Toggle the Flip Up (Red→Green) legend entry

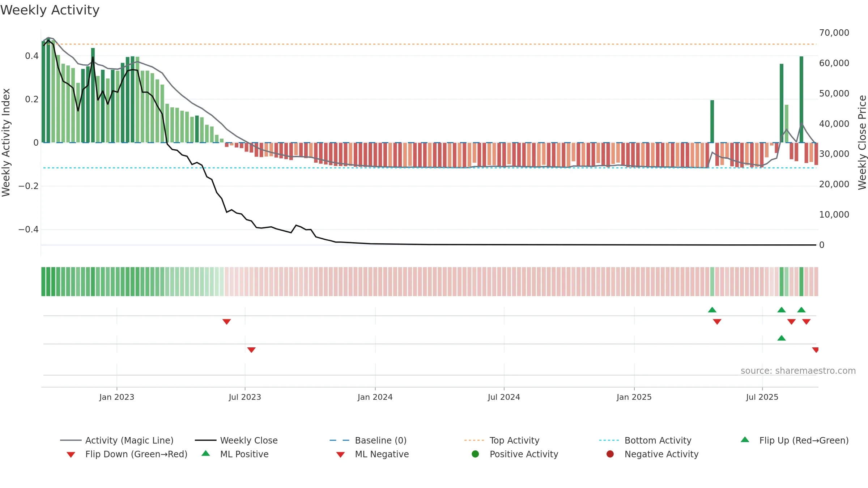click(795, 440)
